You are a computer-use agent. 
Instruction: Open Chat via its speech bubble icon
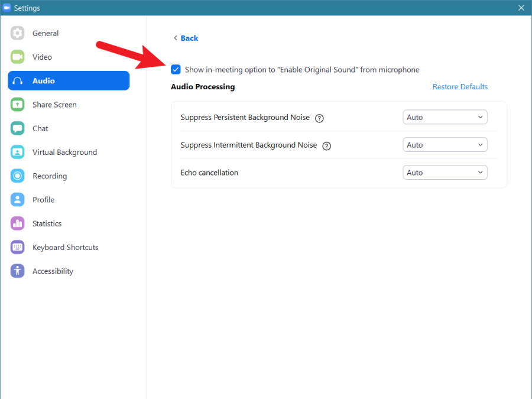[18, 128]
